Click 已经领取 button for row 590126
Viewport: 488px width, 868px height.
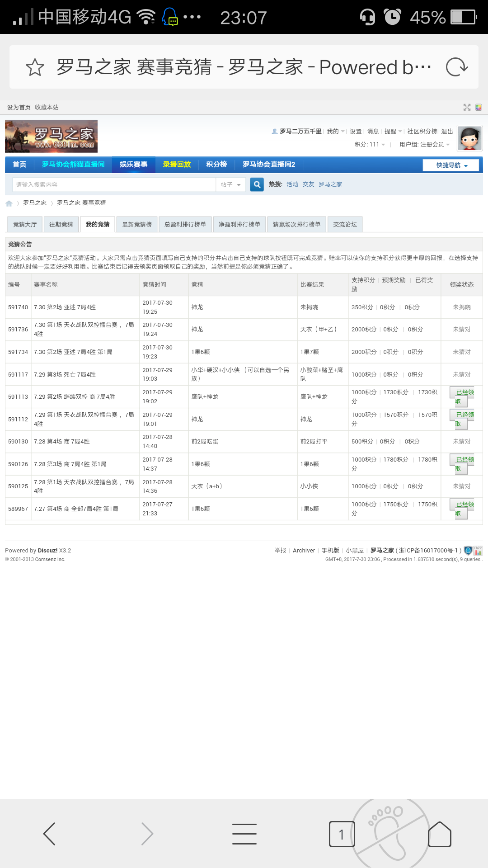(x=462, y=464)
